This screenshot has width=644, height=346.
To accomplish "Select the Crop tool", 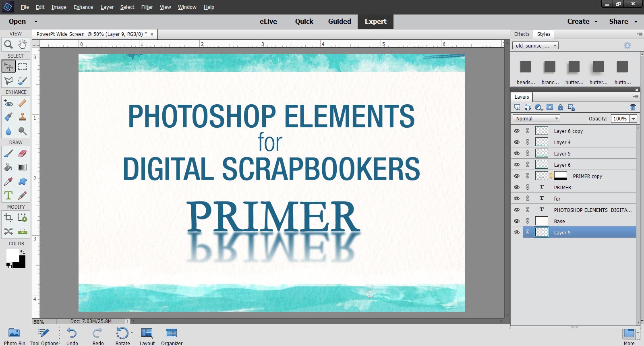I will 8,218.
